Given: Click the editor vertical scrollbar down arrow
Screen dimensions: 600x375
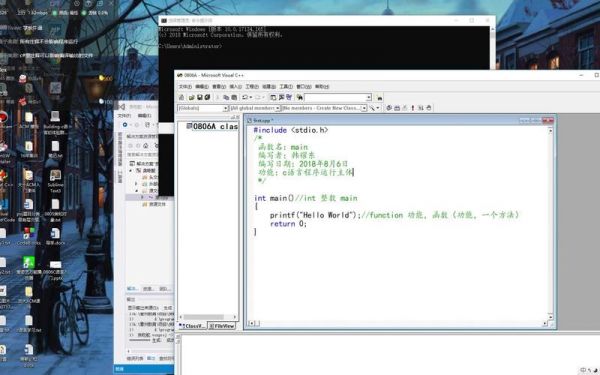Looking at the screenshot, I should click(x=550, y=317).
